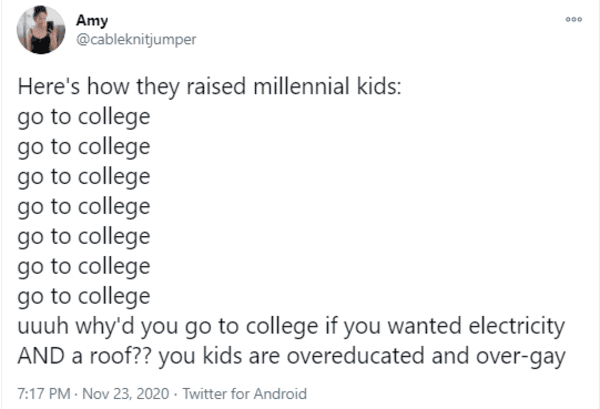Image resolution: width=600 pixels, height=409 pixels.
Task: Select the word 'over-gay' ending the tweet
Action: 521,357
